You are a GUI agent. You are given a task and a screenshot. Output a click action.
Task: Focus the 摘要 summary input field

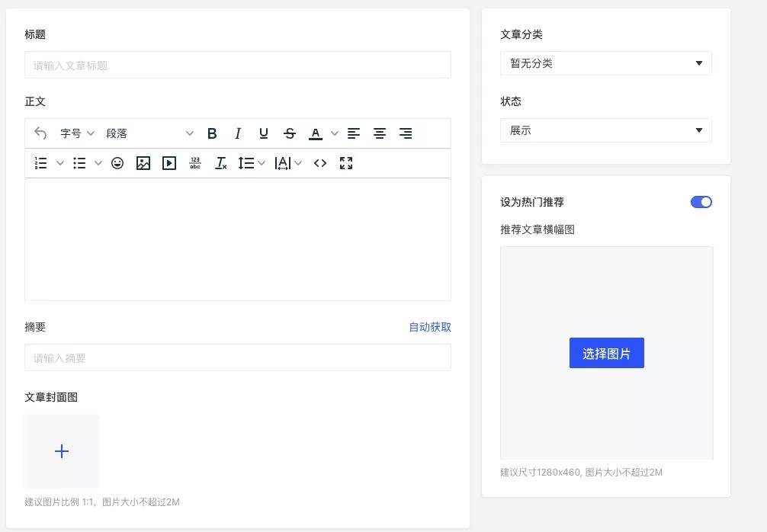pos(238,357)
